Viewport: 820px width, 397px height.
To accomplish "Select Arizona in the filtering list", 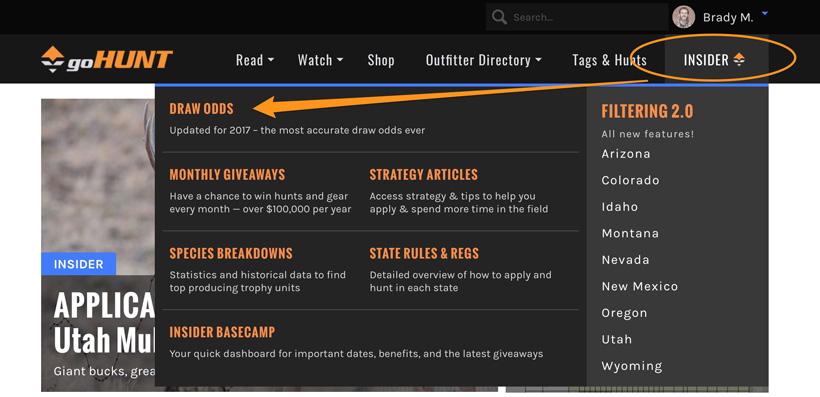I will pyautogui.click(x=625, y=154).
